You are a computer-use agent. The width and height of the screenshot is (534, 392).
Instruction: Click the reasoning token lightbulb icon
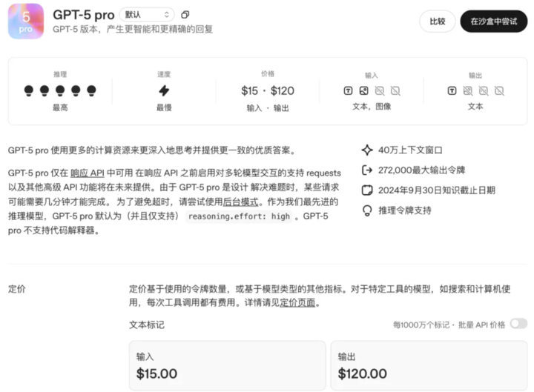pyautogui.click(x=366, y=210)
